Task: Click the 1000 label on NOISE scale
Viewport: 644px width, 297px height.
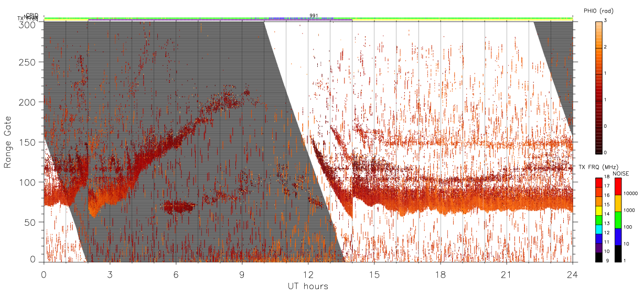Action: tap(629, 210)
